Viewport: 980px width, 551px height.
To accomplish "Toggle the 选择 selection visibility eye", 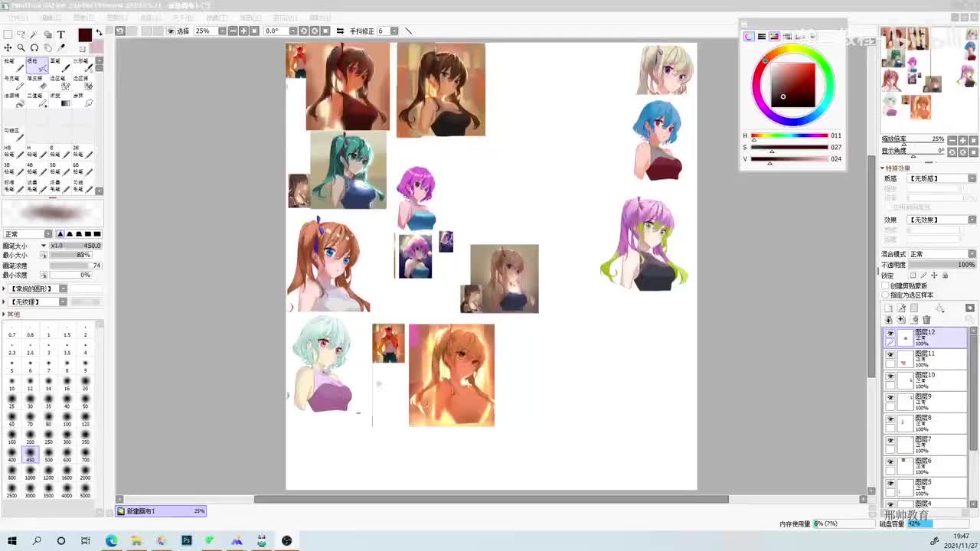I will tap(171, 31).
